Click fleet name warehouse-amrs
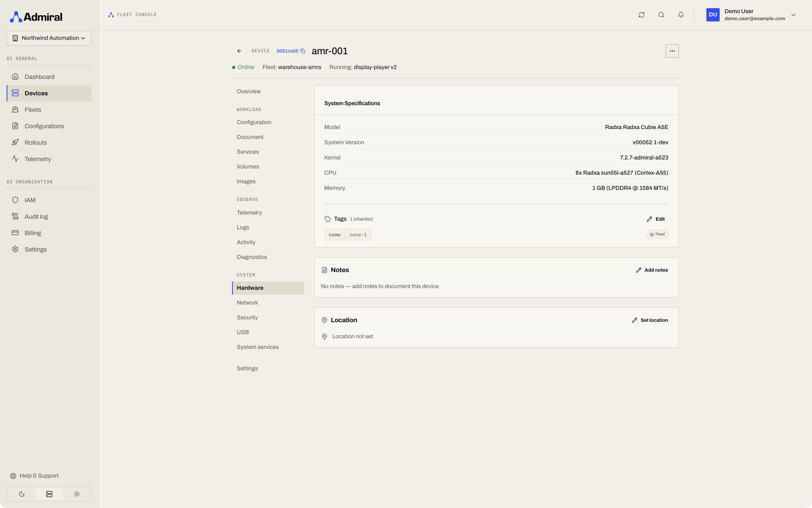Viewport: 812px width, 508px height. (299, 67)
